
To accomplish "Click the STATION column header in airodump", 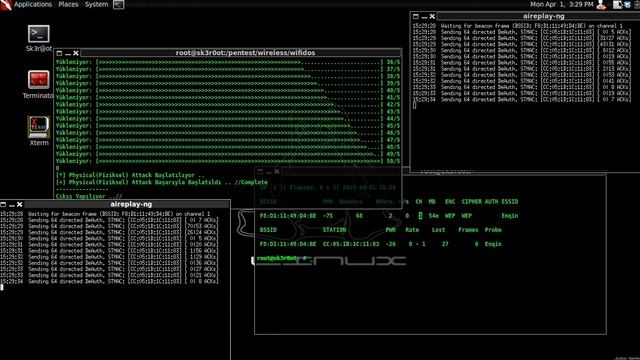I will coord(334,230).
